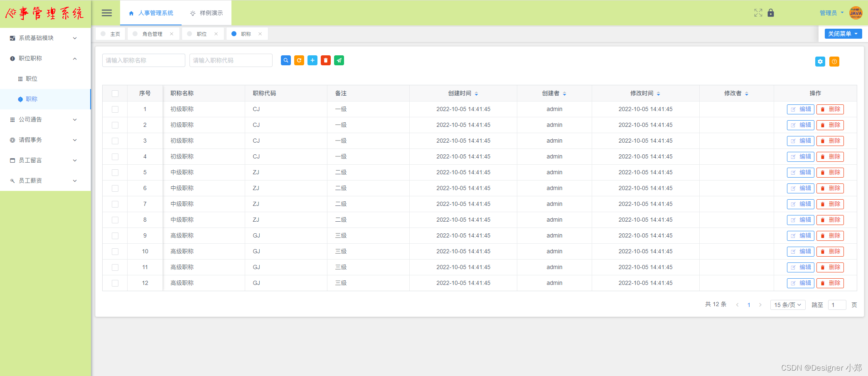The width and height of the screenshot is (868, 376).
Task: Click the blue plus add button
Action: pos(312,60)
